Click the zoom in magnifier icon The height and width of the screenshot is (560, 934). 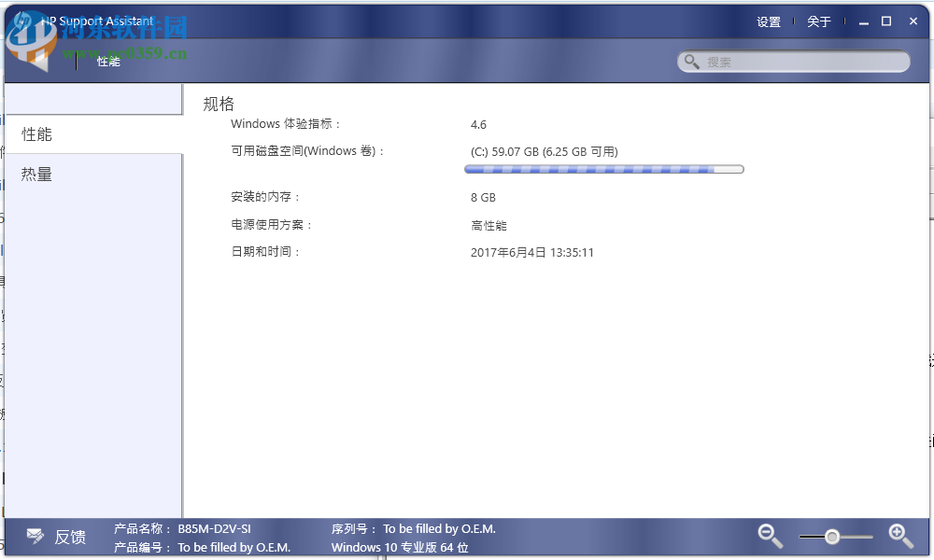coord(900,536)
